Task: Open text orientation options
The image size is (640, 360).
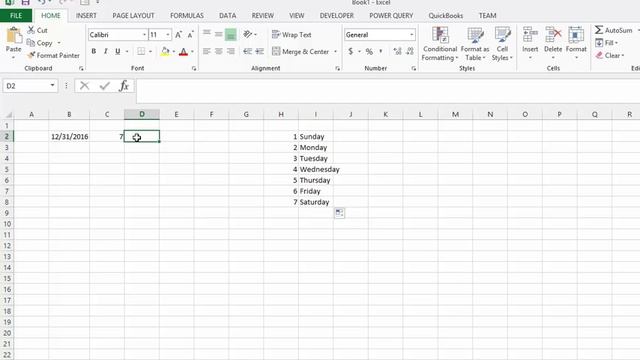Action: pyautogui.click(x=249, y=34)
